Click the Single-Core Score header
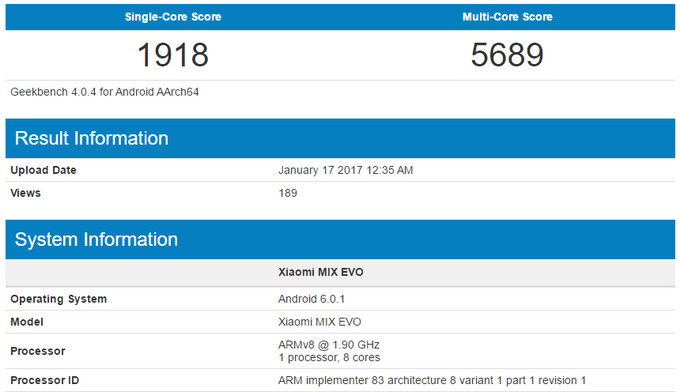Image resolution: width=680 pixels, height=392 pixels. pyautogui.click(x=173, y=17)
